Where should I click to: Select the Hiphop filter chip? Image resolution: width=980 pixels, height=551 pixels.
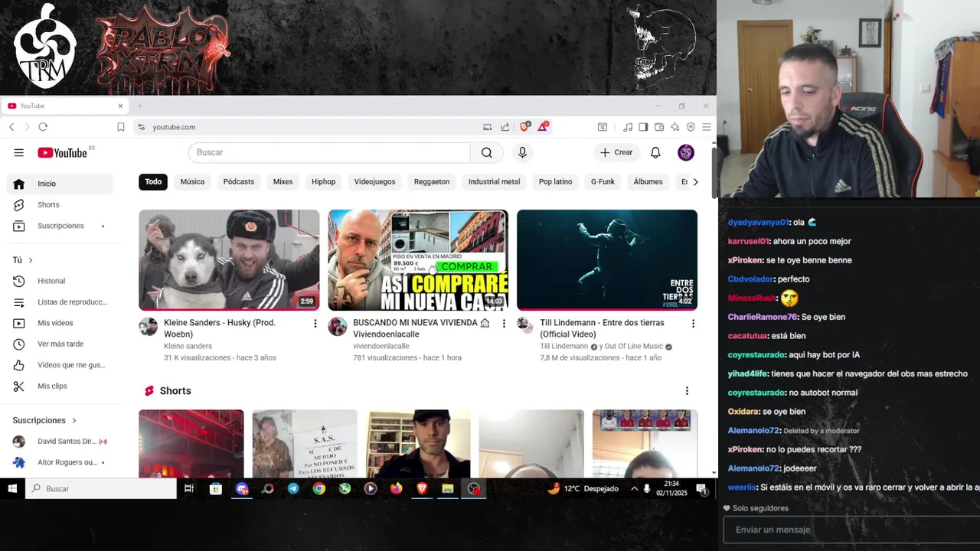[323, 181]
